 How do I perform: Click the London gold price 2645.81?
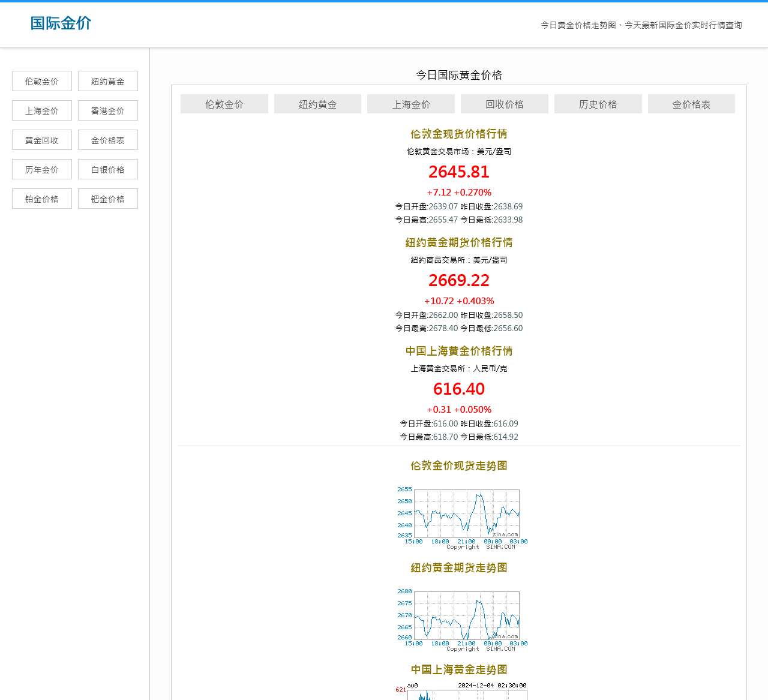tap(458, 172)
